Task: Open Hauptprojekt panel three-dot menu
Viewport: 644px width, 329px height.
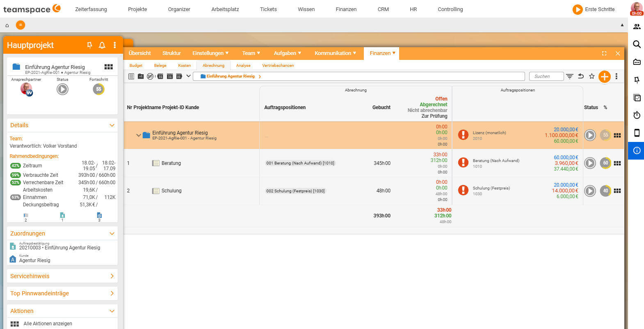Action: click(115, 45)
